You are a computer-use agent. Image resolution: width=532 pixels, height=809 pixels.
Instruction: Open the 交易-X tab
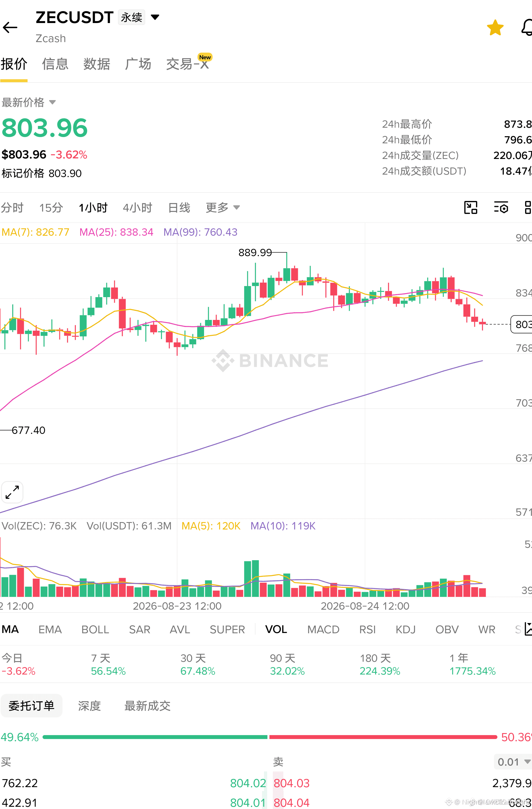(188, 64)
